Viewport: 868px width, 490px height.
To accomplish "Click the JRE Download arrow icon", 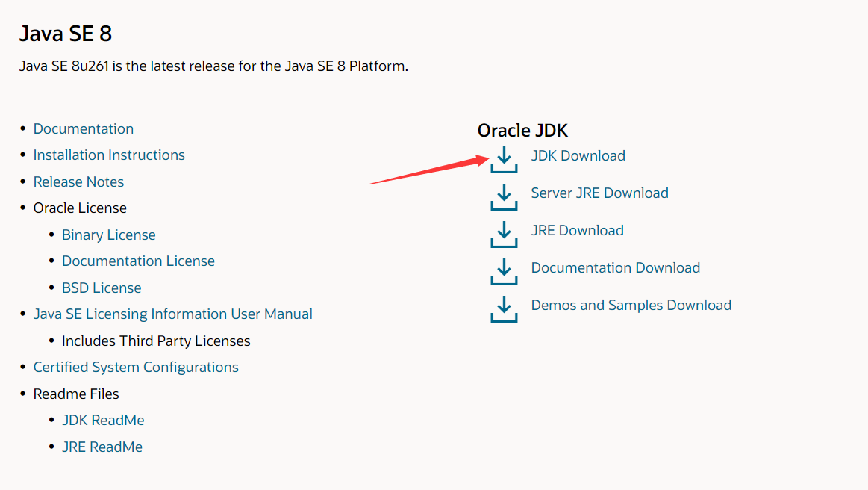I will (x=504, y=235).
